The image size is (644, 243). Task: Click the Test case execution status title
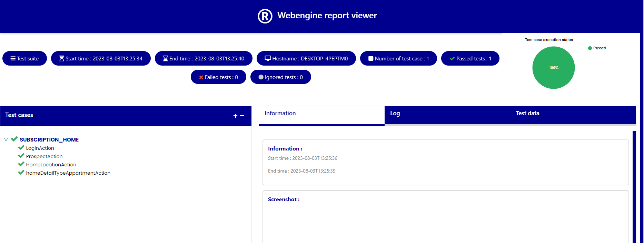tap(549, 40)
